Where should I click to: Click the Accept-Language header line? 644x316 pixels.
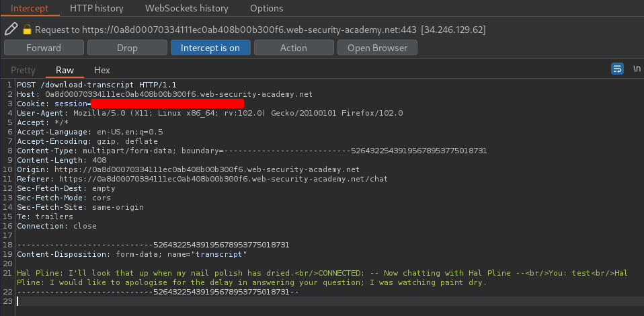click(90, 132)
